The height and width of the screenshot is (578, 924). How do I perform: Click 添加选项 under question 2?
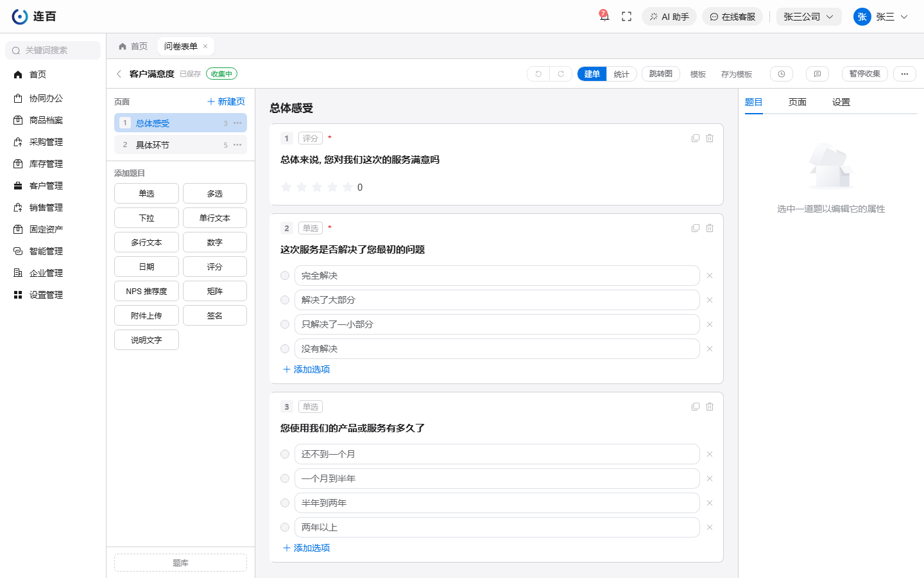pyautogui.click(x=306, y=369)
